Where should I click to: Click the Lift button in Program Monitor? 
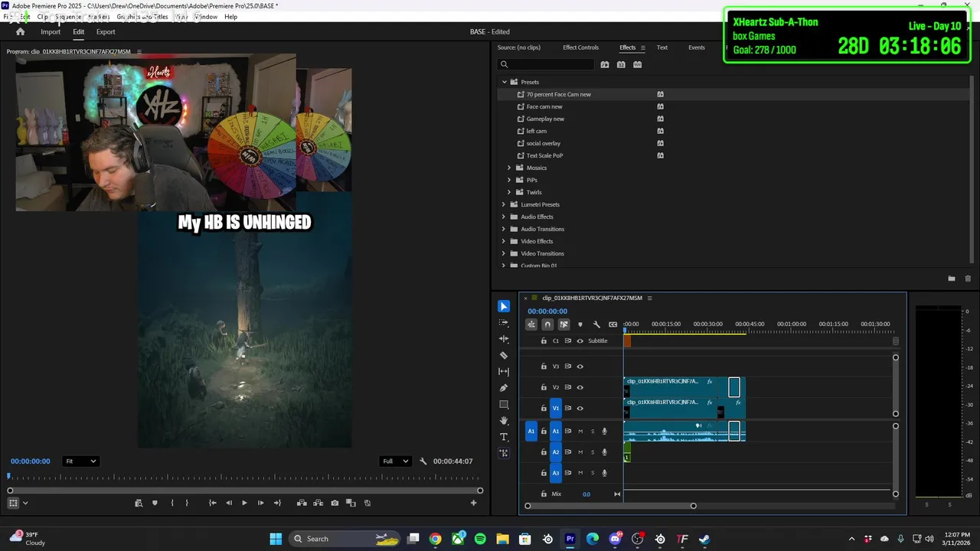pos(302,503)
